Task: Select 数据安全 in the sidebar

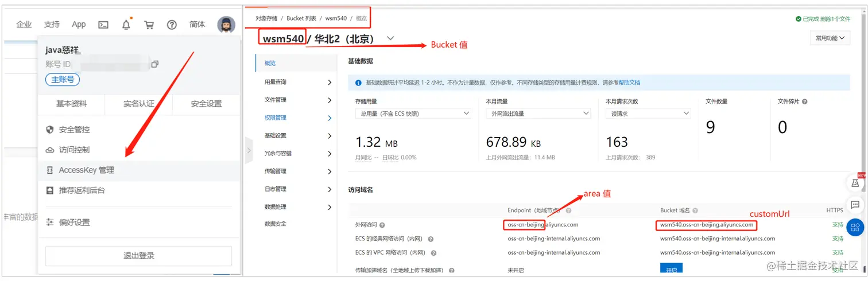Action: pos(275,224)
